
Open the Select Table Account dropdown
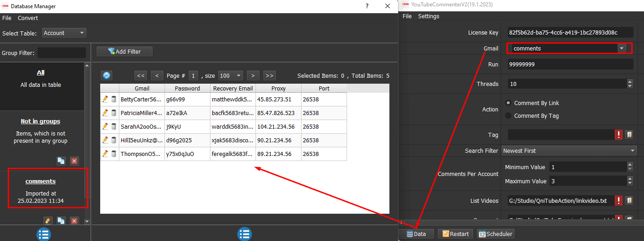coord(64,33)
